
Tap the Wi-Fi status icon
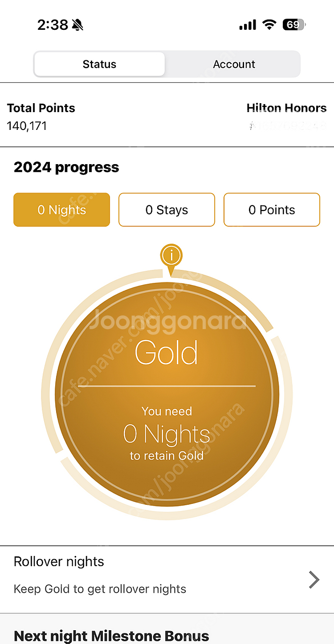(269, 25)
